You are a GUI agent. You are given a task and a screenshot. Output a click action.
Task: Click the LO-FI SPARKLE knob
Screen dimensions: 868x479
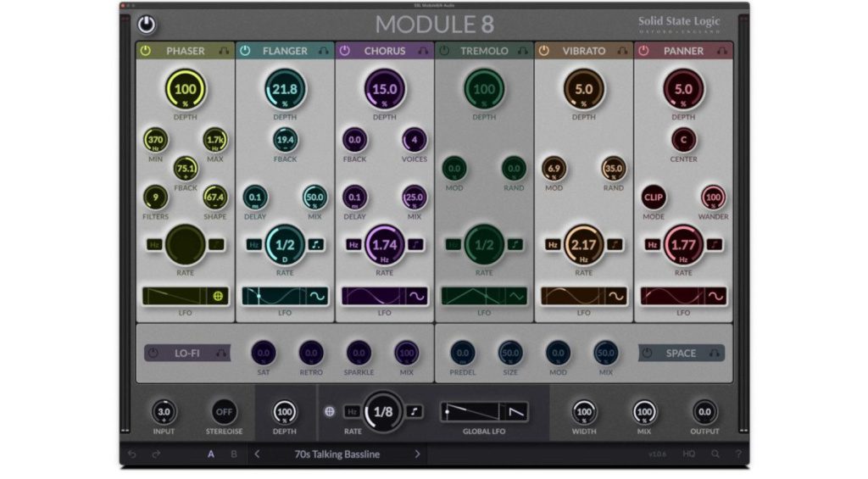click(x=359, y=353)
